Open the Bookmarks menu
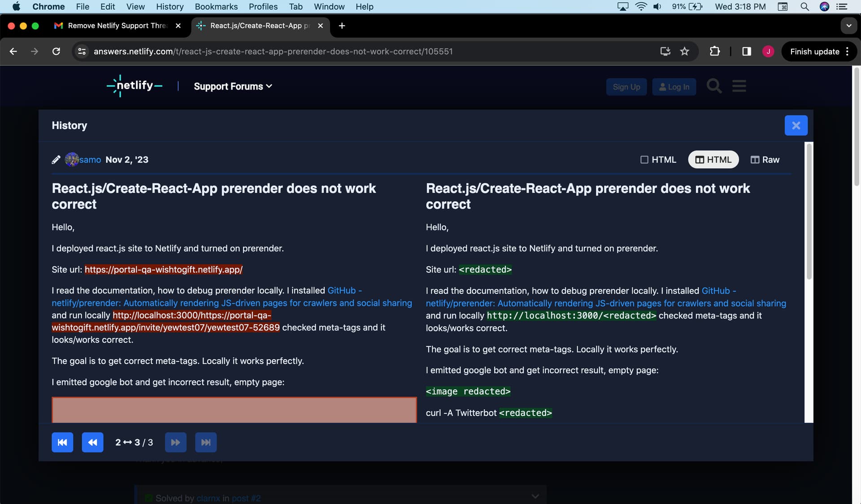The height and width of the screenshot is (504, 861). [x=216, y=7]
